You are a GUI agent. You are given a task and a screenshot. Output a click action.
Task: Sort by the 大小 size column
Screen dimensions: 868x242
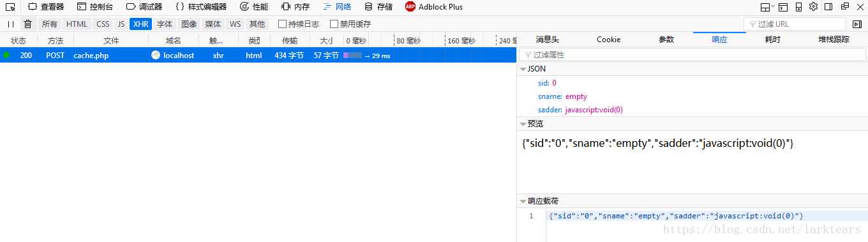(x=326, y=40)
